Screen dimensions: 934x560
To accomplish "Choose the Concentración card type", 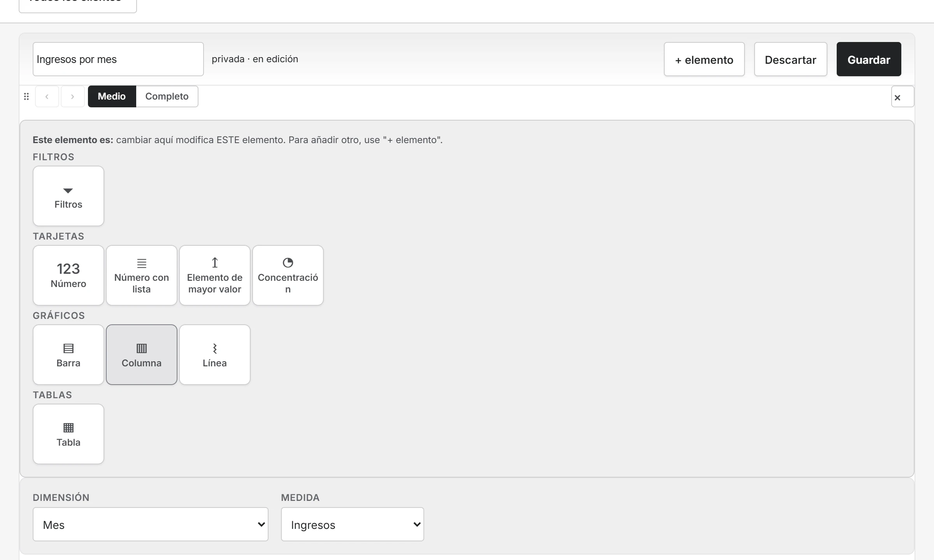I will coord(288,275).
